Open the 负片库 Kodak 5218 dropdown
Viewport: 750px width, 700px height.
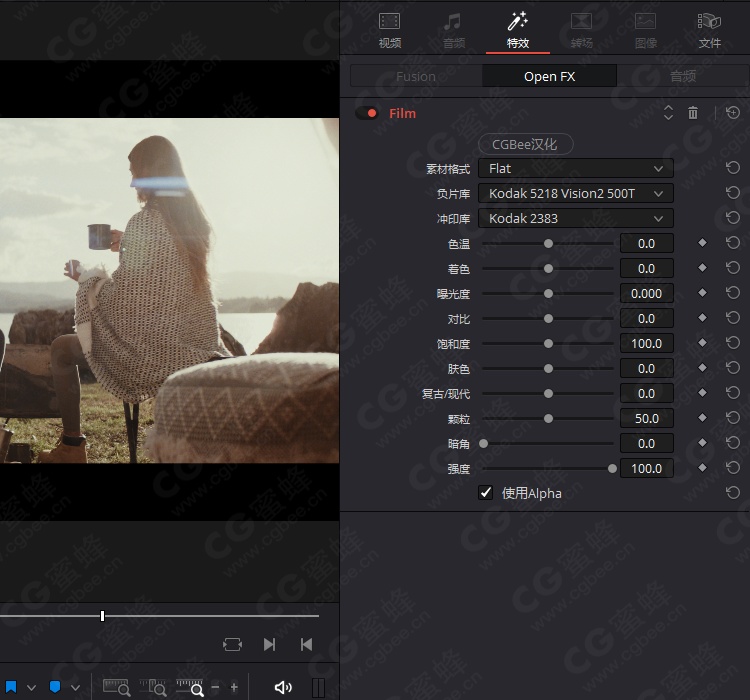click(575, 193)
